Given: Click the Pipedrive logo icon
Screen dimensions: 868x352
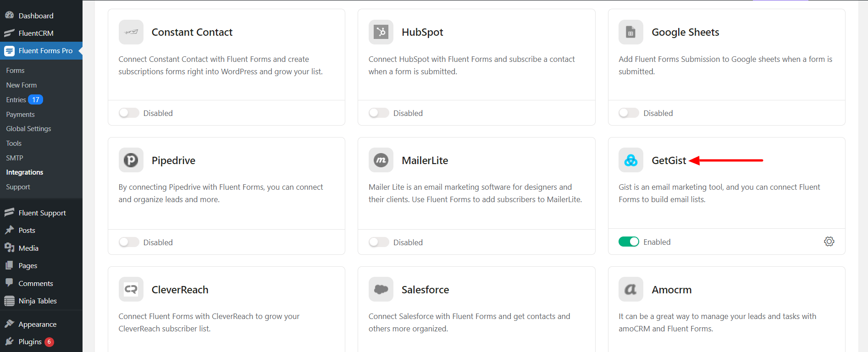Looking at the screenshot, I should [131, 160].
